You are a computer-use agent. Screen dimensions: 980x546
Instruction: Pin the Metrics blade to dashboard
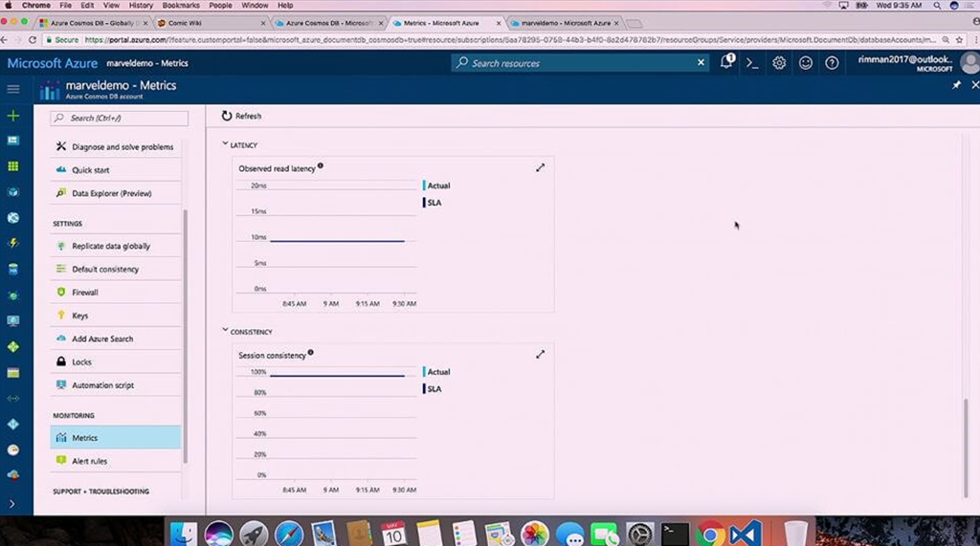coord(956,85)
